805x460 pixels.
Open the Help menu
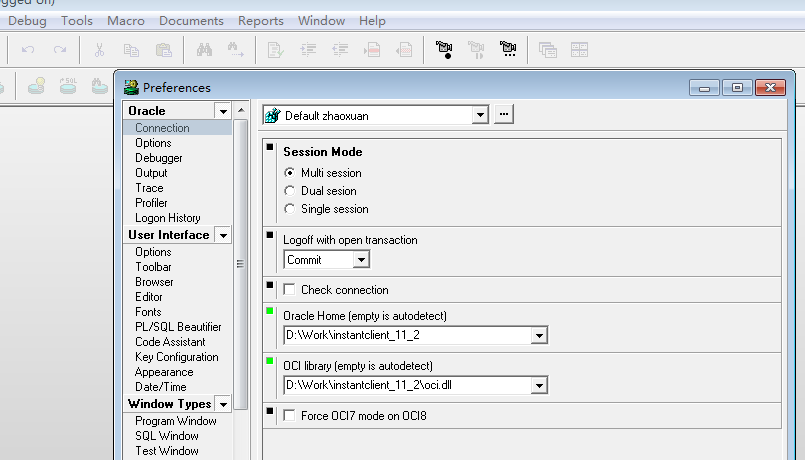click(x=372, y=21)
